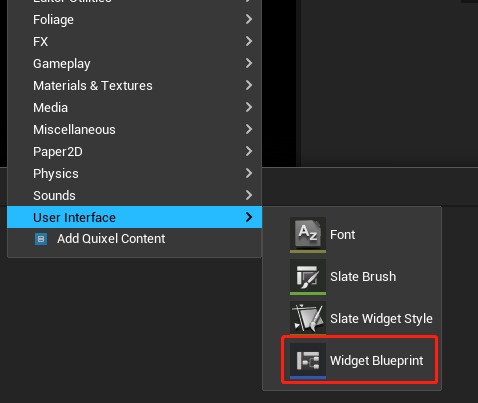Open the Gameplay submenu chevron
Screen dimensions: 478x403
click(x=249, y=63)
